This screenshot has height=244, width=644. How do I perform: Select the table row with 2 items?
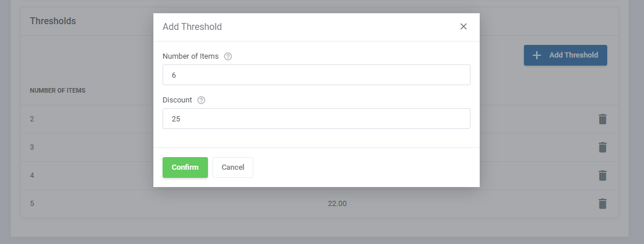(319, 119)
